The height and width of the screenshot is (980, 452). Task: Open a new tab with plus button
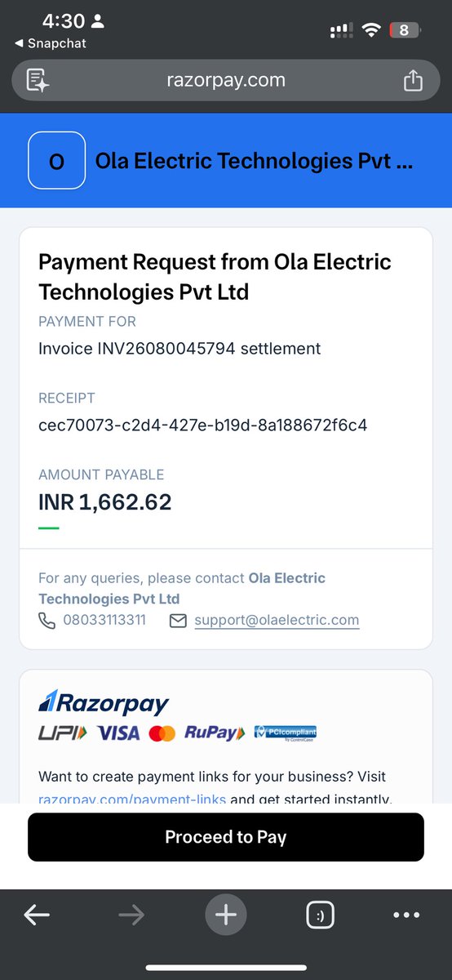[226, 915]
